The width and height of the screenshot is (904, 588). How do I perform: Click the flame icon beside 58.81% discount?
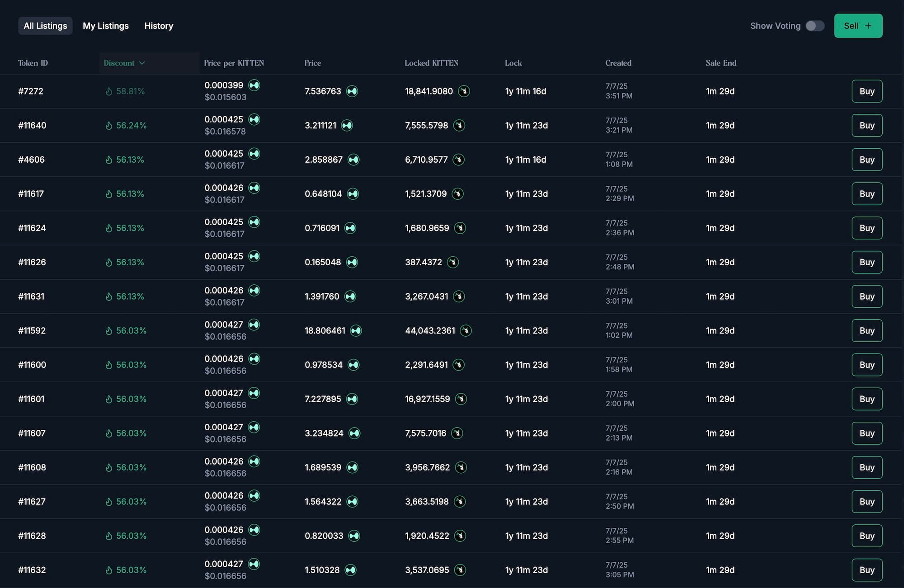pos(108,91)
